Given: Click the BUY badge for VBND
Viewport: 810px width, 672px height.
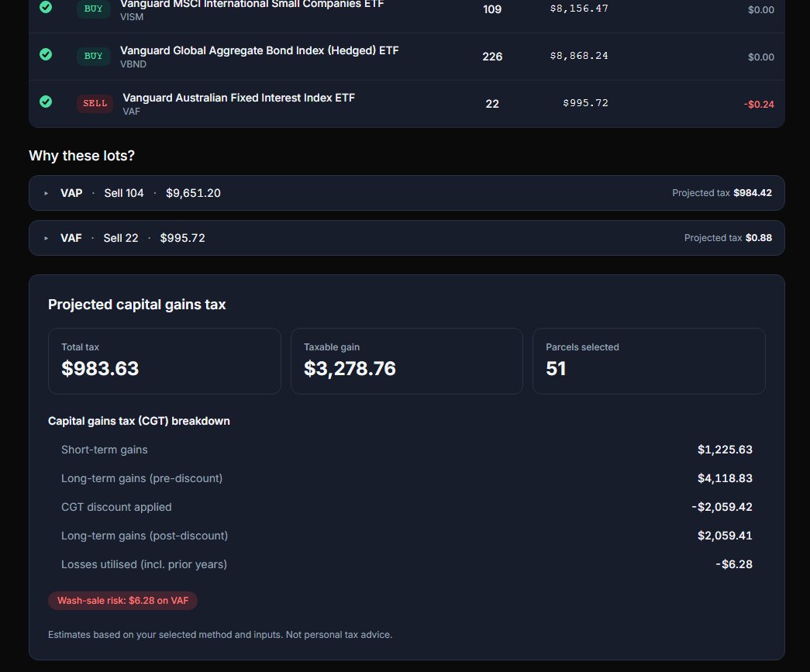Looking at the screenshot, I should click(x=94, y=56).
